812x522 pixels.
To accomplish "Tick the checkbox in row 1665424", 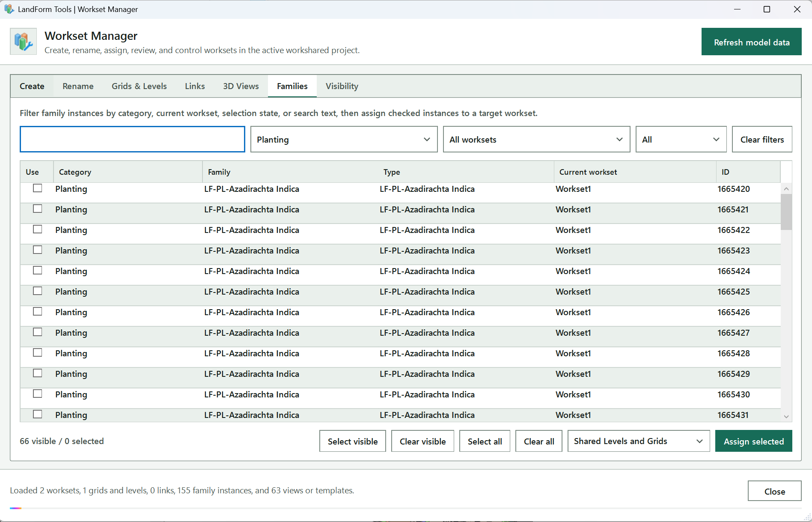I will [x=38, y=271].
